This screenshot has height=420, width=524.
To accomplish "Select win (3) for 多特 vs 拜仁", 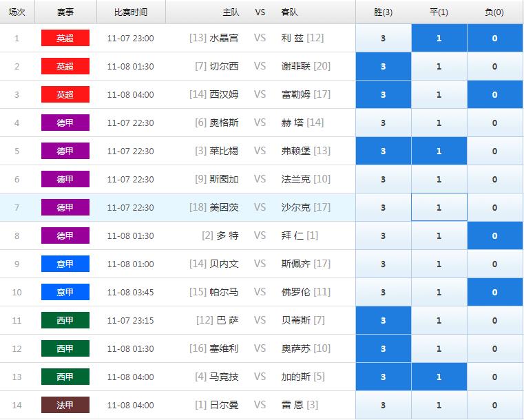I will point(384,235).
